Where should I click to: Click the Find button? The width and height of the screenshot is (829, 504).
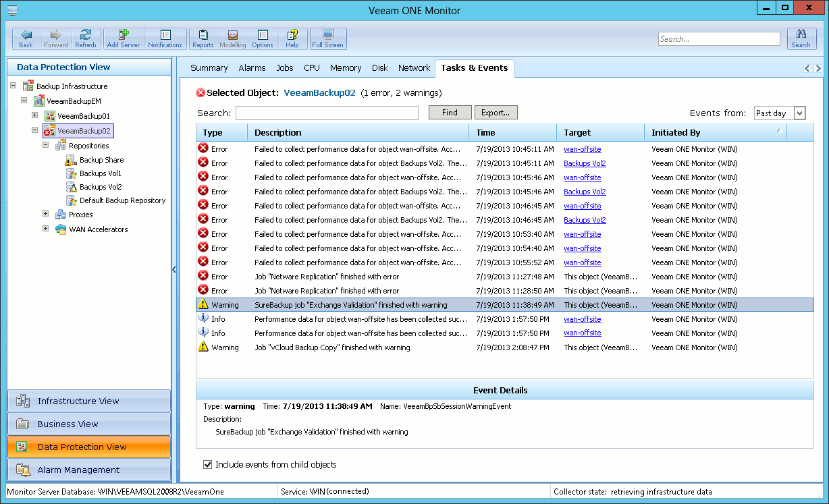point(450,113)
